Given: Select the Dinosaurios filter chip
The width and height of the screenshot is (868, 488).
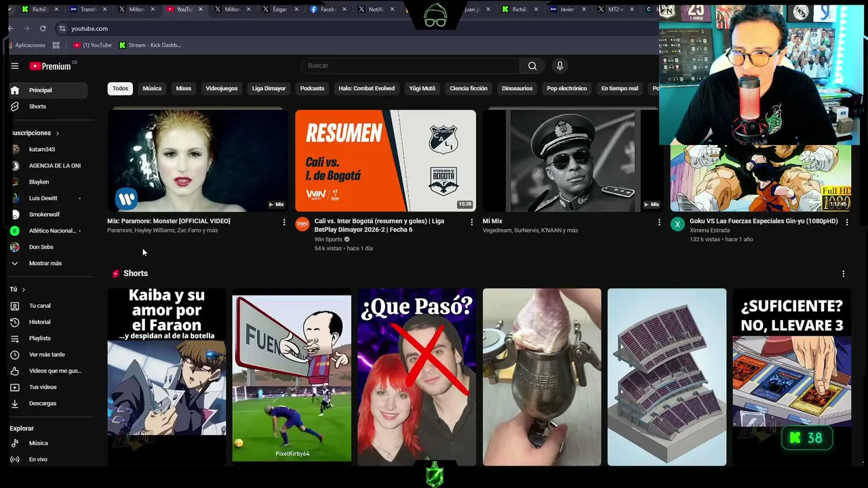Looking at the screenshot, I should point(517,89).
